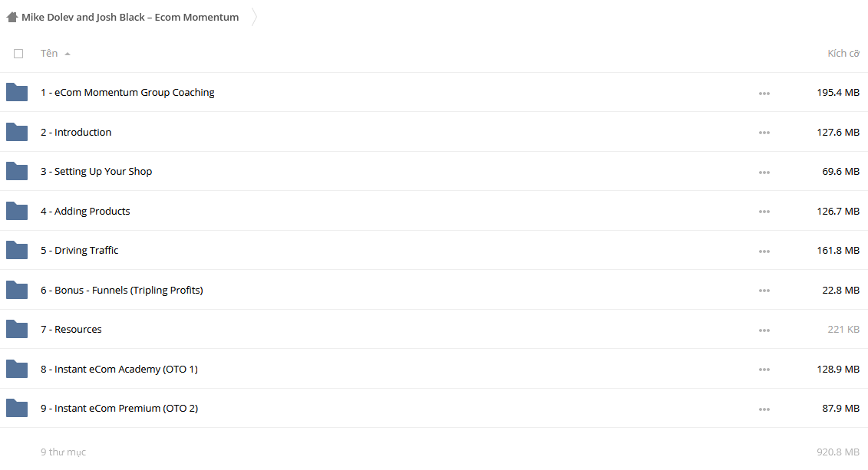Image resolution: width=868 pixels, height=470 pixels.
Task: Select folder icon for Setting Up Your Shop
Action: 17,172
